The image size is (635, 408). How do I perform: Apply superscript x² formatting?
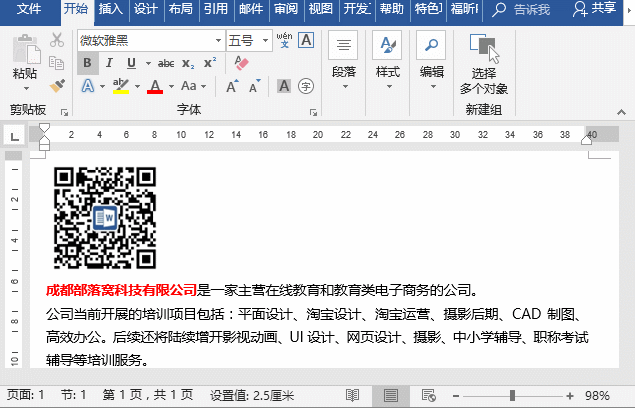pos(210,63)
